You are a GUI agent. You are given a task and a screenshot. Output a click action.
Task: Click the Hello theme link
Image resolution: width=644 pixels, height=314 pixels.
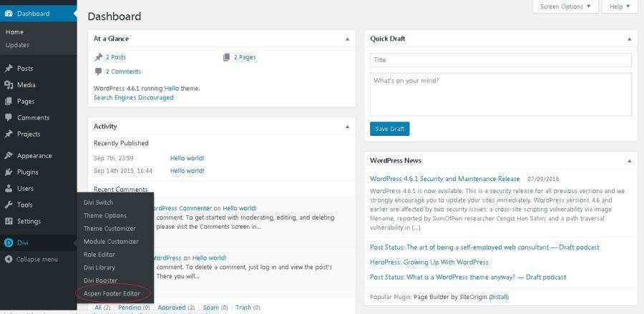pos(172,88)
